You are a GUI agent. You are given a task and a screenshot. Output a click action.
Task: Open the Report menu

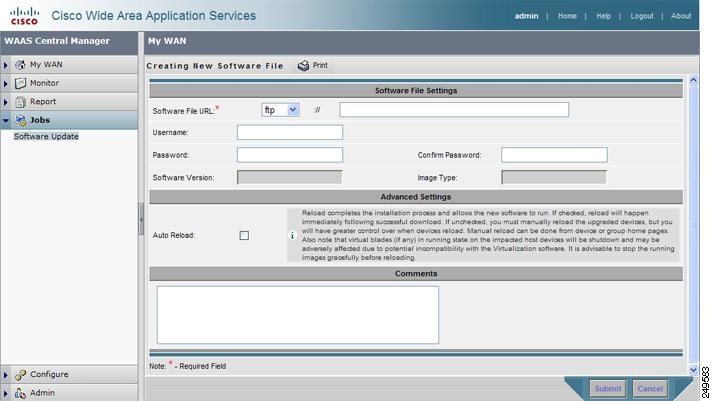coord(69,102)
